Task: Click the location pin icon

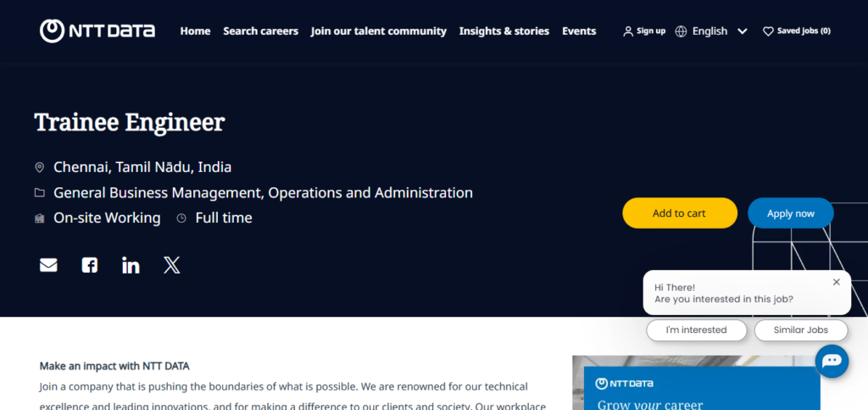Action: (x=39, y=167)
